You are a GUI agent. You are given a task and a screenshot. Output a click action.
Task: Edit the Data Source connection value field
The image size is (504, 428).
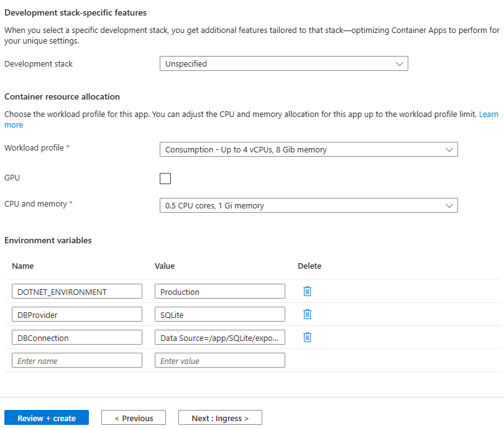pyautogui.click(x=220, y=337)
